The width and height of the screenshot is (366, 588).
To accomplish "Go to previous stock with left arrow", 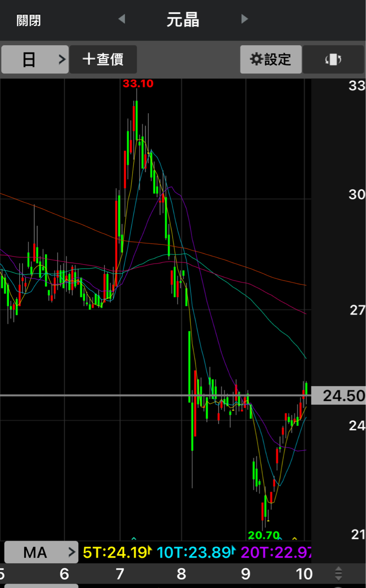I will [x=122, y=19].
